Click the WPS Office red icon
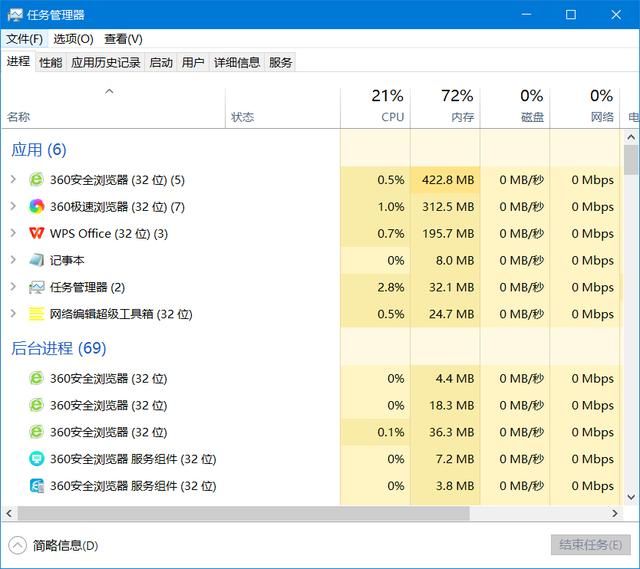This screenshot has width=640, height=569. [x=36, y=233]
